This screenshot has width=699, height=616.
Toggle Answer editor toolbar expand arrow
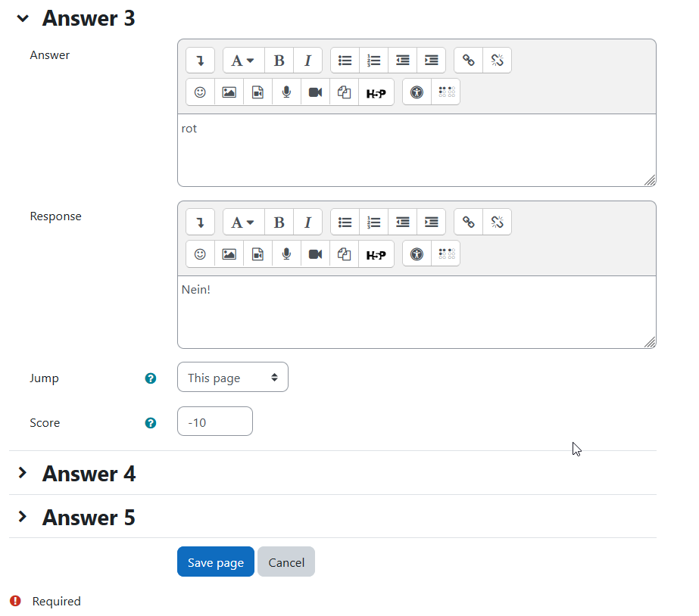pyautogui.click(x=200, y=60)
